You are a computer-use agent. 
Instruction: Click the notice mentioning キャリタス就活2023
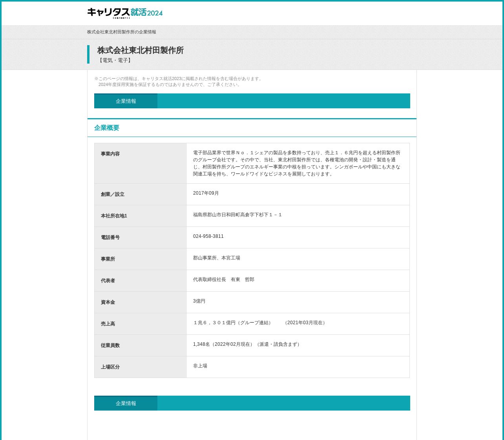179,79
